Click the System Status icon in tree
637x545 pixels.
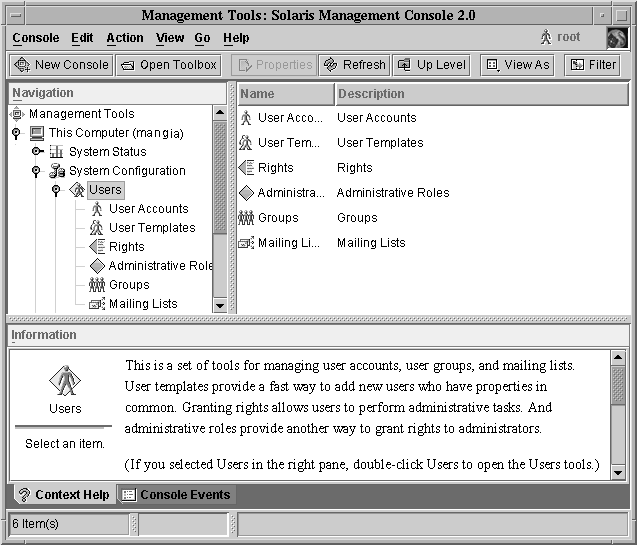tap(57, 152)
